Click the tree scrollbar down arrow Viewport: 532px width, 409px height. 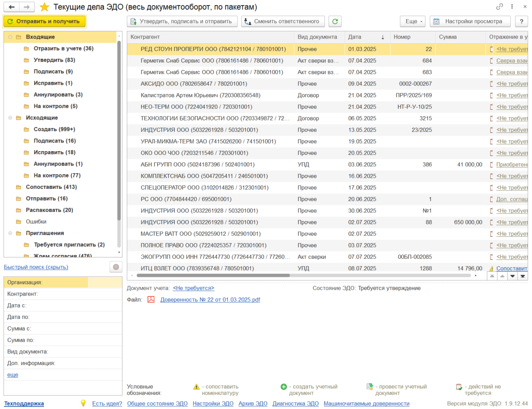(119, 252)
